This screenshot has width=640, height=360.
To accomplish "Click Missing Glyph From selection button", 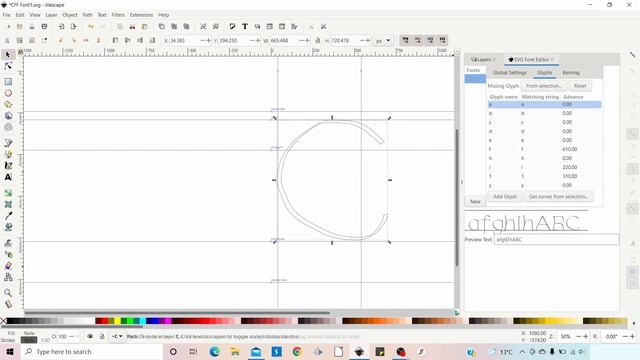I will [543, 86].
